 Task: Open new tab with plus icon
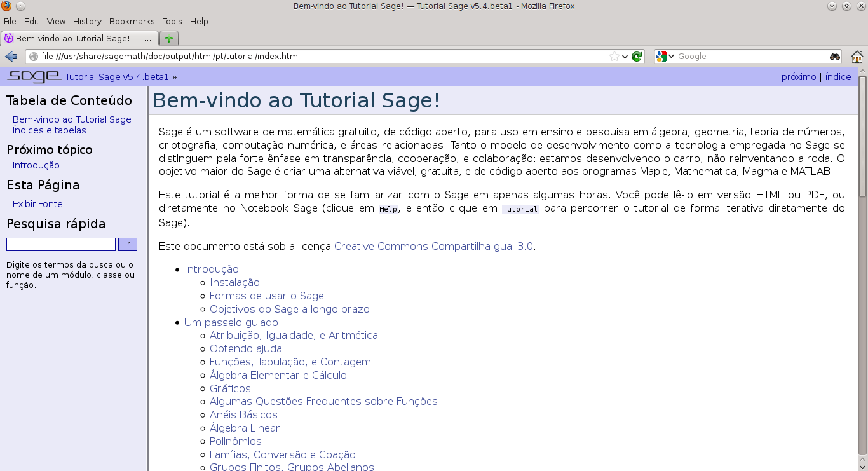tap(168, 38)
